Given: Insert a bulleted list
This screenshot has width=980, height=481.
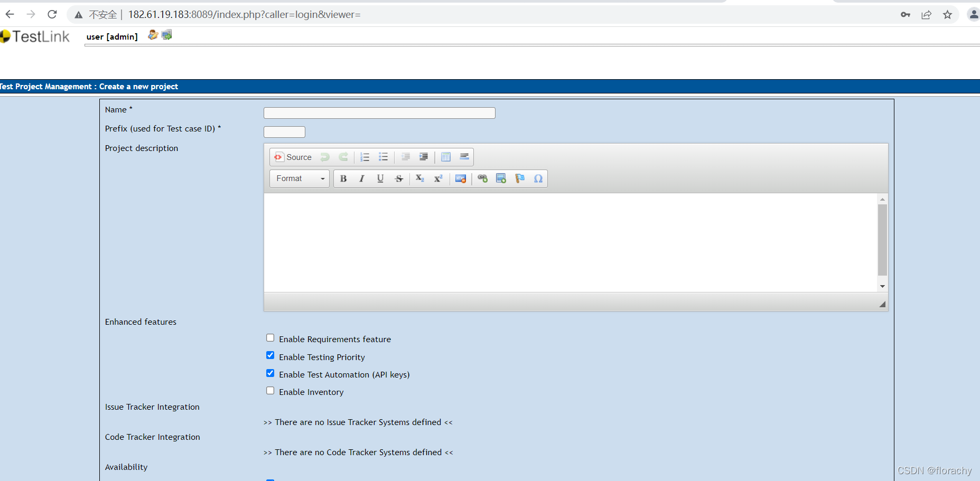Looking at the screenshot, I should [383, 157].
